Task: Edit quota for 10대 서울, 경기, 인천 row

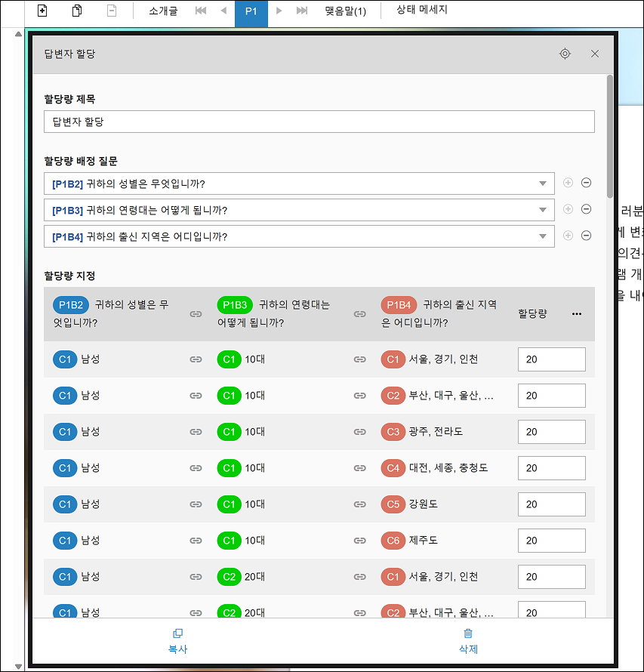Action: (551, 359)
